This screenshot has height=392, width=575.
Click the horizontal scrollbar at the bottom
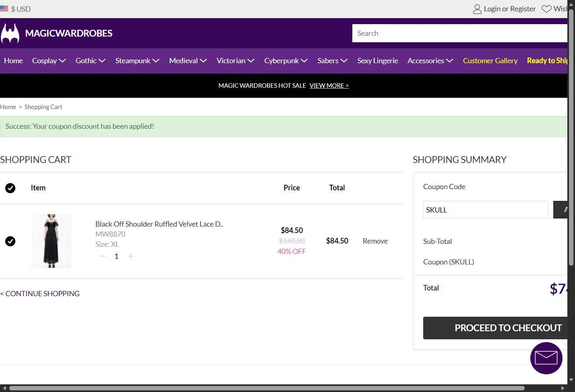click(267, 388)
